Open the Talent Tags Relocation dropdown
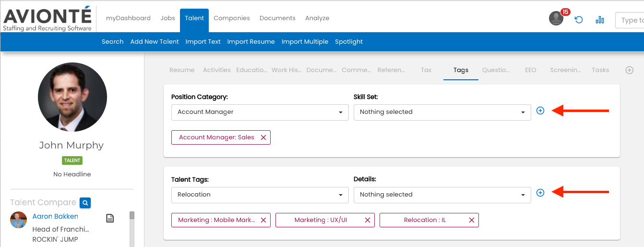This screenshot has height=247, width=644. point(260,195)
